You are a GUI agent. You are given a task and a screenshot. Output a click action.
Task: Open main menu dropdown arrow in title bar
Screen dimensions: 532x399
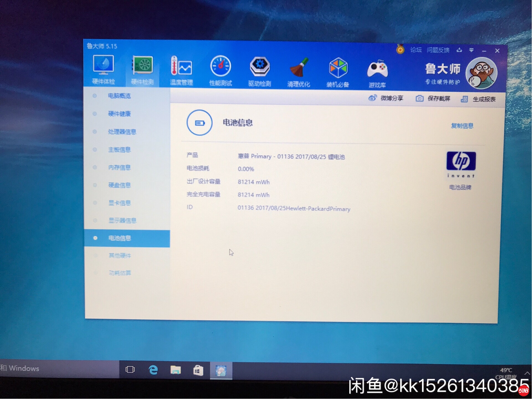click(471, 50)
